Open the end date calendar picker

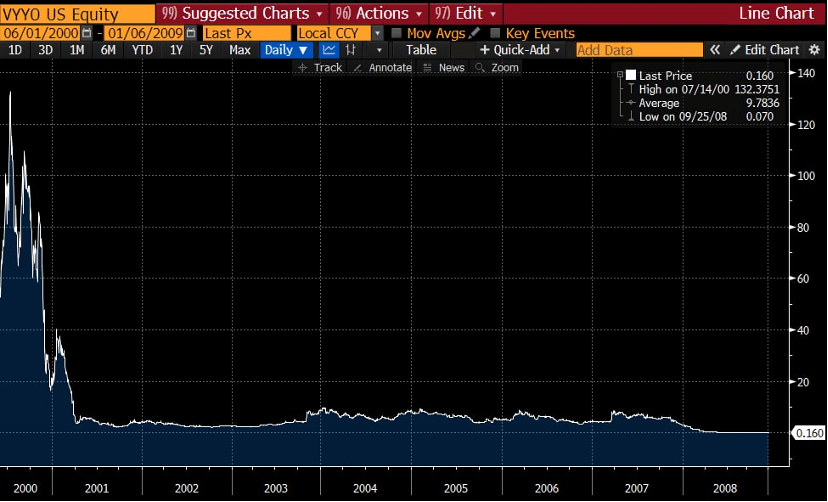click(x=192, y=33)
